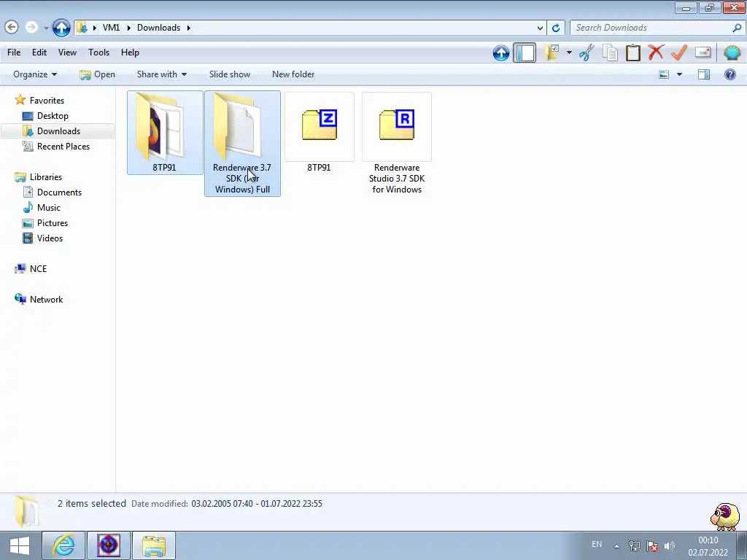Select Libraries in navigation pane

pyautogui.click(x=46, y=176)
